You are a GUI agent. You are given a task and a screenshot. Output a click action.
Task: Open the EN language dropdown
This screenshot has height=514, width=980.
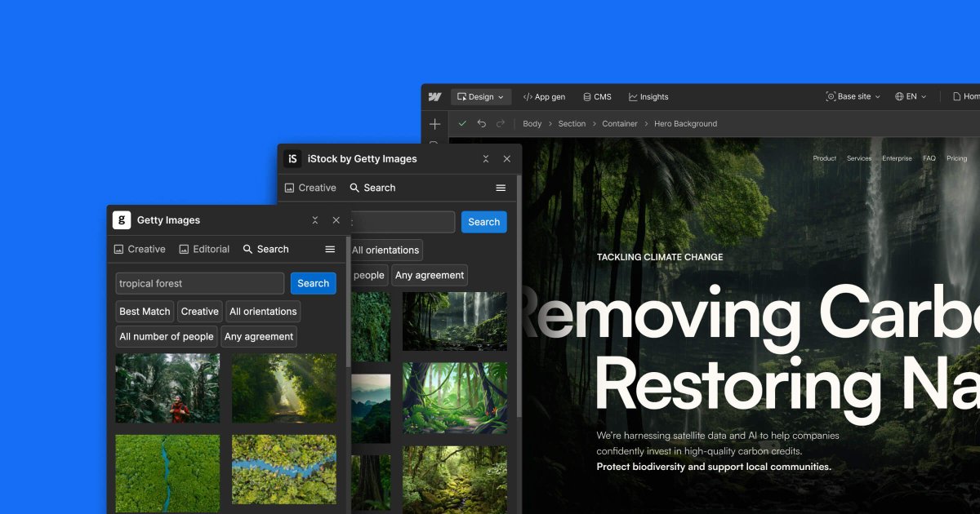(911, 96)
